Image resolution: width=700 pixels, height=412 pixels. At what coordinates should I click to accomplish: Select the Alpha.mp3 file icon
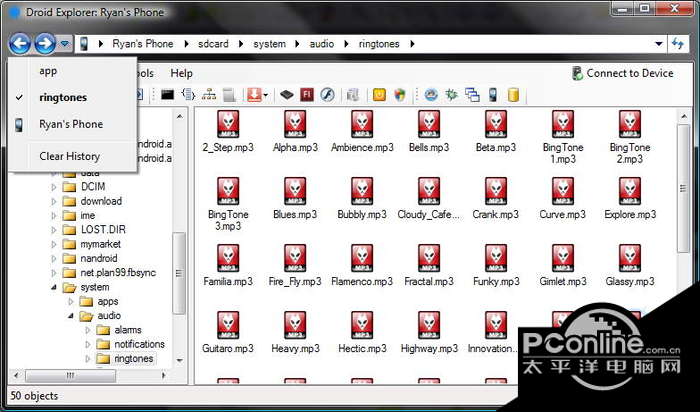click(x=295, y=124)
